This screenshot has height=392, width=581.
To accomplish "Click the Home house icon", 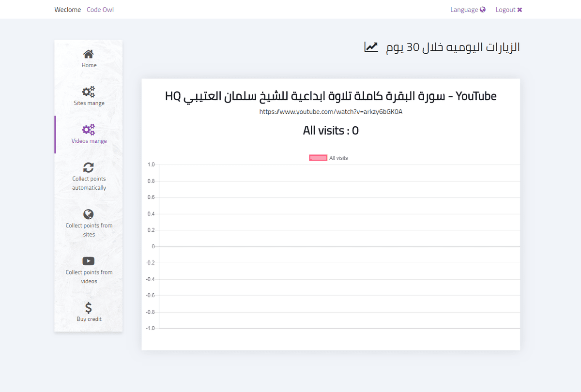I will point(89,54).
